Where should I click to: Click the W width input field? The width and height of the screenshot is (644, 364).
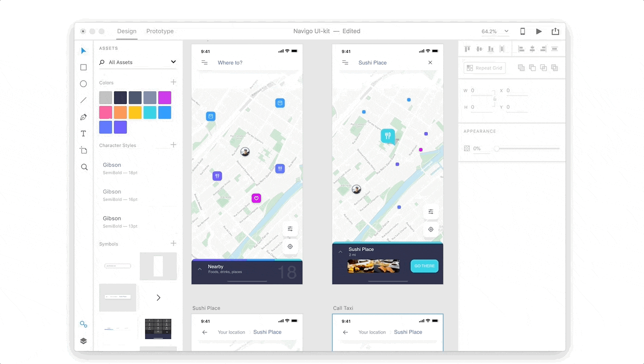[482, 91]
